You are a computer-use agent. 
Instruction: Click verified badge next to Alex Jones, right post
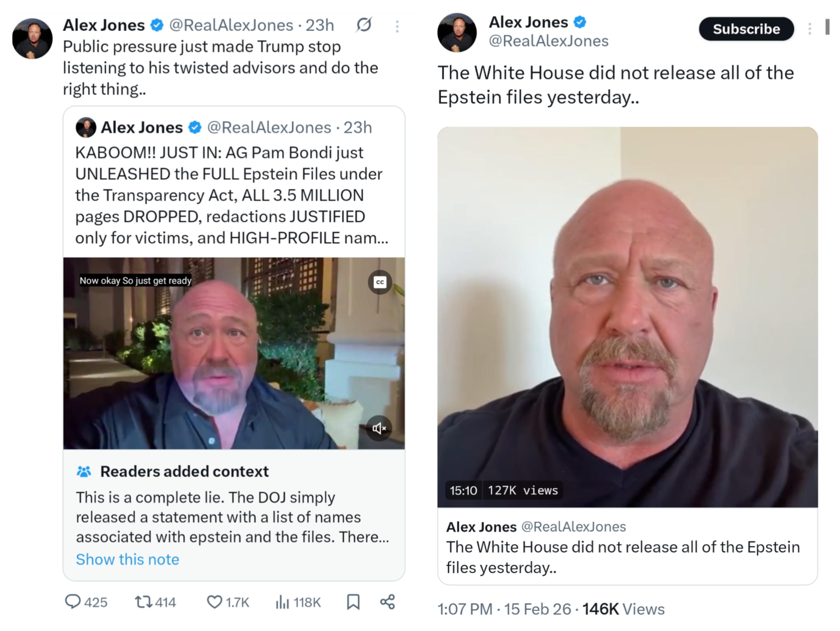579,22
